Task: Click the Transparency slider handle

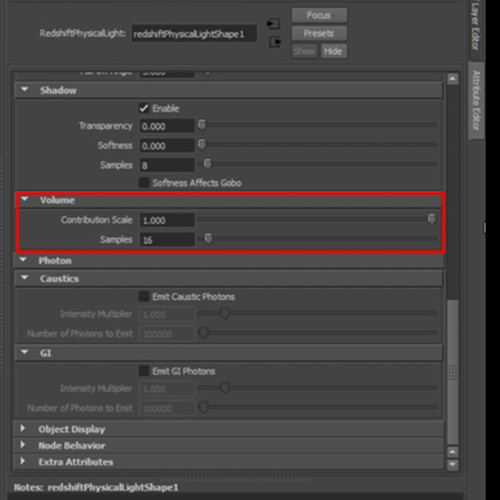Action: pos(202,125)
